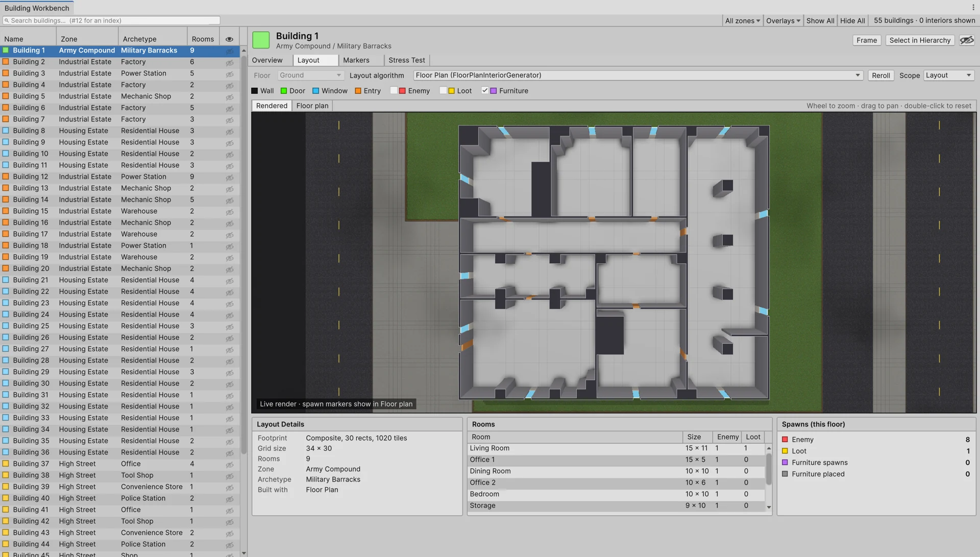Screen dimensions: 980x557
Task: Uncheck the Furniture overlay checkbox
Action: point(485,91)
